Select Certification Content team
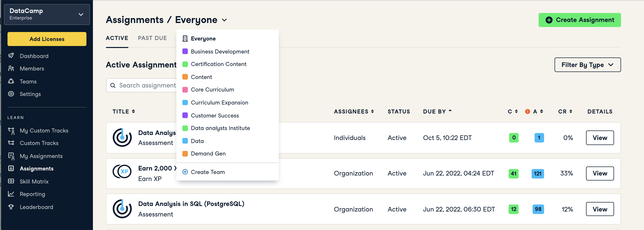 tap(228, 64)
